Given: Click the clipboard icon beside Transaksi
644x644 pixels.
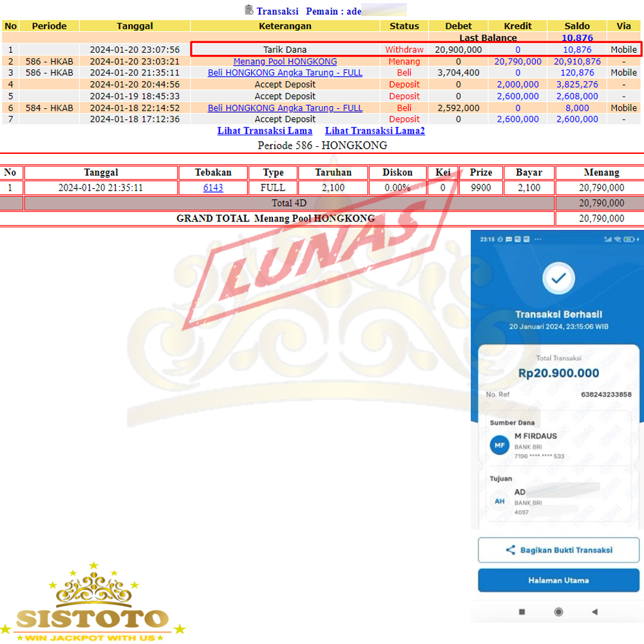Looking at the screenshot, I should (x=249, y=10).
